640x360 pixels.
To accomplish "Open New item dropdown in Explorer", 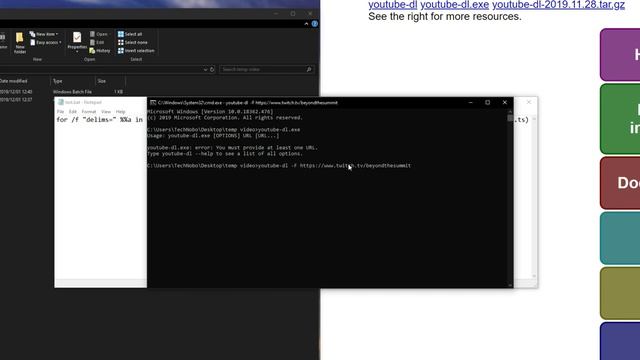I will point(44,34).
